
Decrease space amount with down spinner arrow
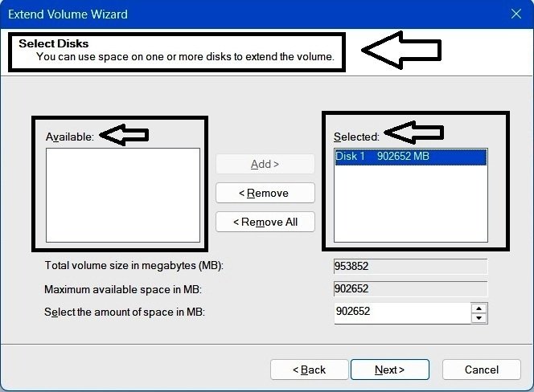pos(479,318)
